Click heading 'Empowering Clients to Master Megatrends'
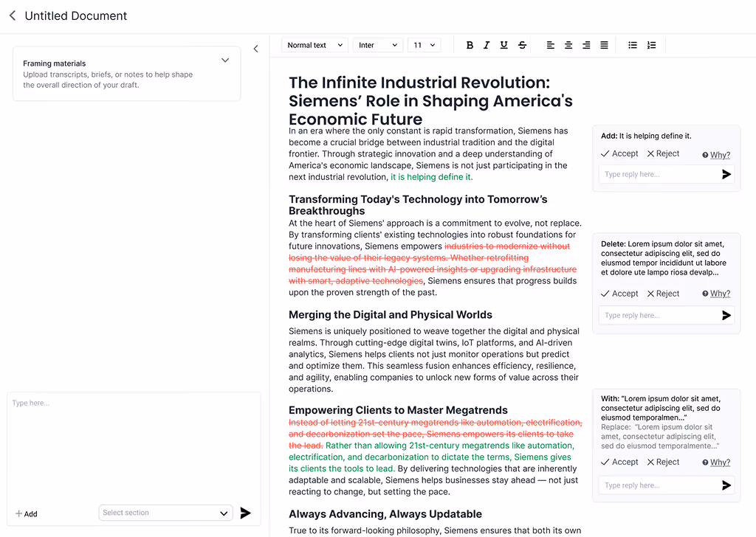The height and width of the screenshot is (537, 756). (398, 410)
